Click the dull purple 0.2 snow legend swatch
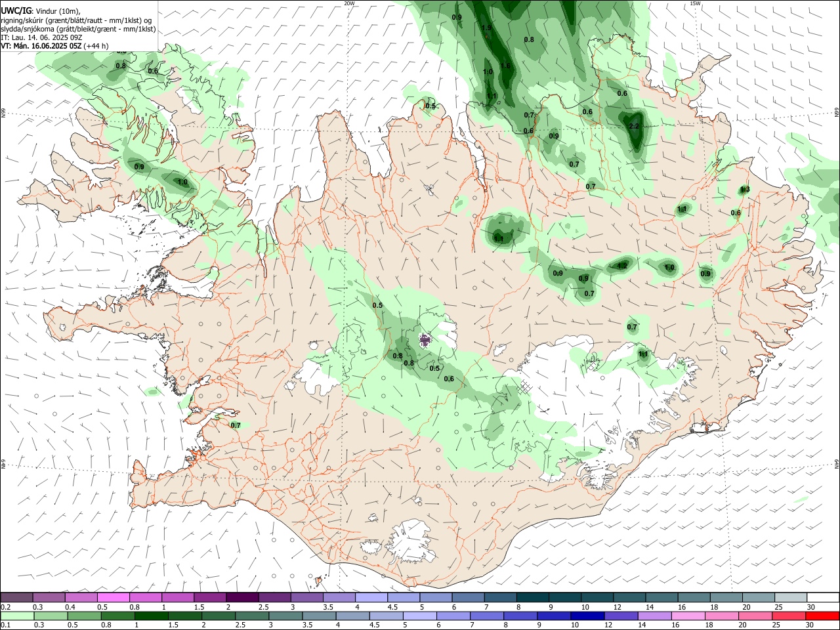This screenshot has width=840, height=630. click(16, 597)
